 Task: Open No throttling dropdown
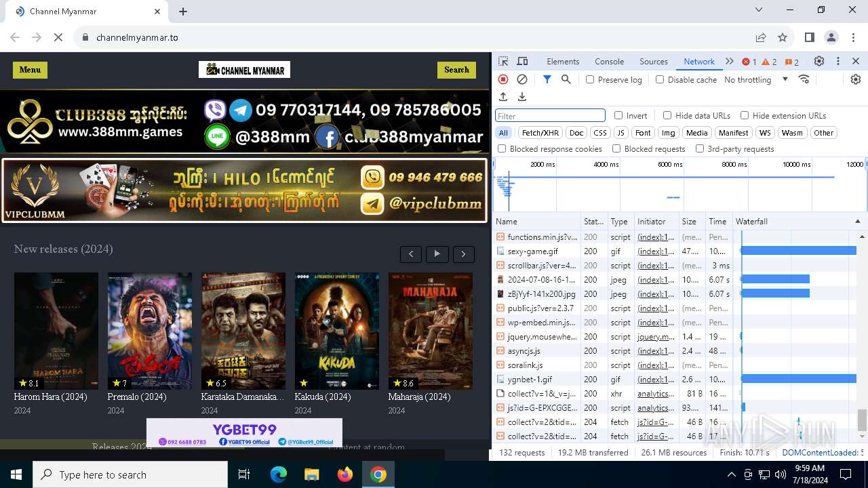click(755, 79)
